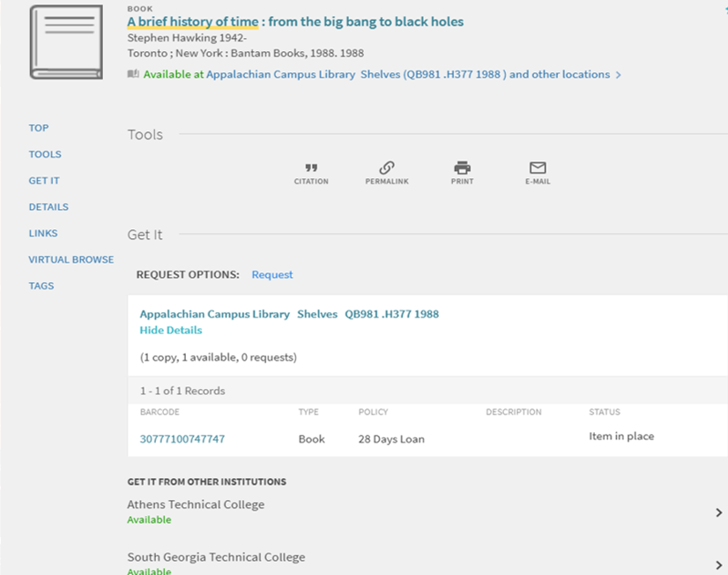Viewport: 728px width, 575px height.
Task: Open barcode 30777100747747 link
Action: tap(182, 438)
